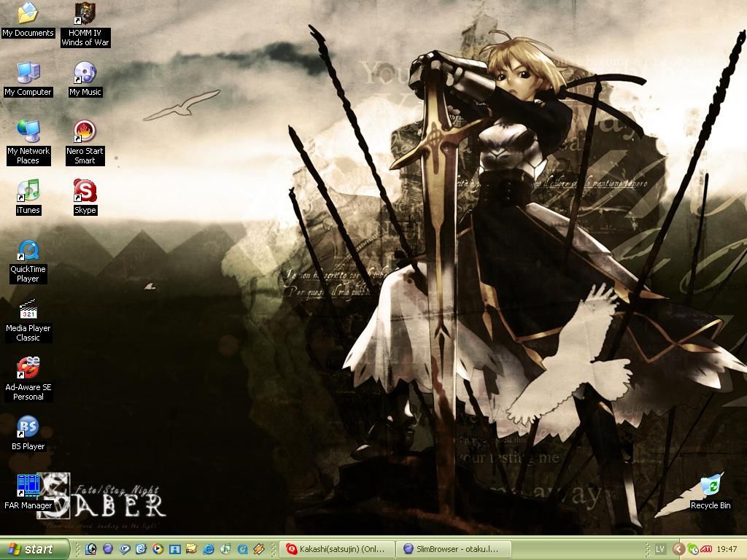Select the Recycle Bin icon
Viewport: 747px width, 560px height.
[x=711, y=493]
